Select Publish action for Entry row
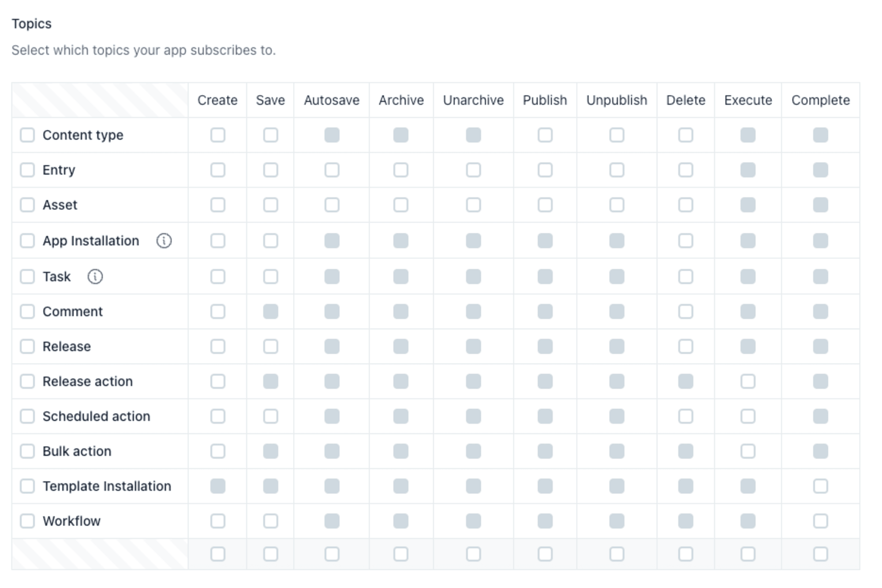Viewport: 882px width, 588px height. coord(545,170)
